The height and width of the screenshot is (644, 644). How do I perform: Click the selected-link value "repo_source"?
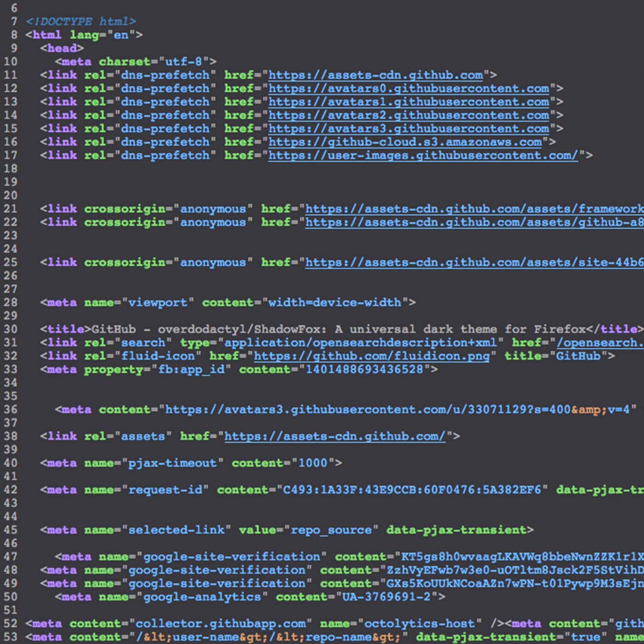[331, 530]
